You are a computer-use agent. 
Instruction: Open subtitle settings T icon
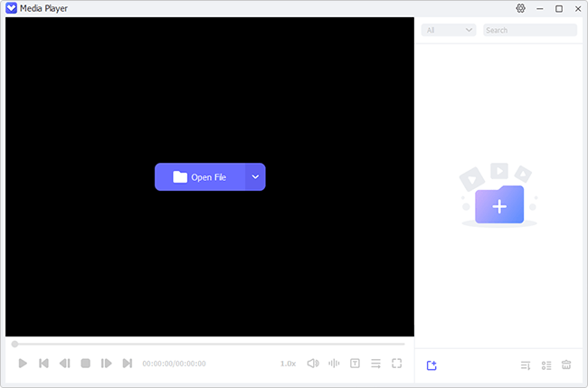[355, 364]
